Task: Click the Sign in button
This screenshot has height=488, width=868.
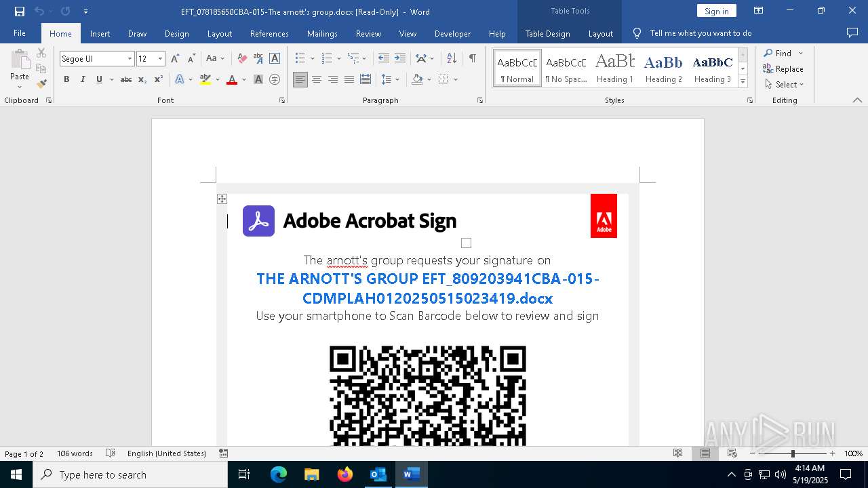Action: pyautogui.click(x=716, y=11)
